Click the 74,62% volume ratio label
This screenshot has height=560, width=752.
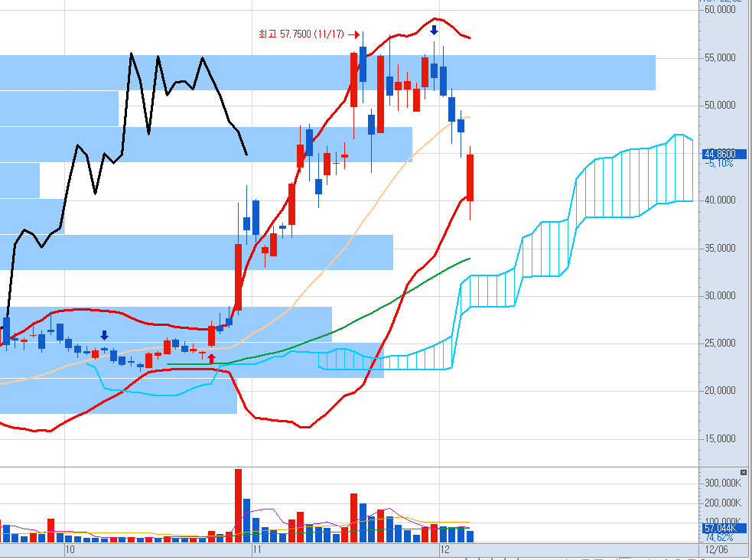[x=719, y=538]
